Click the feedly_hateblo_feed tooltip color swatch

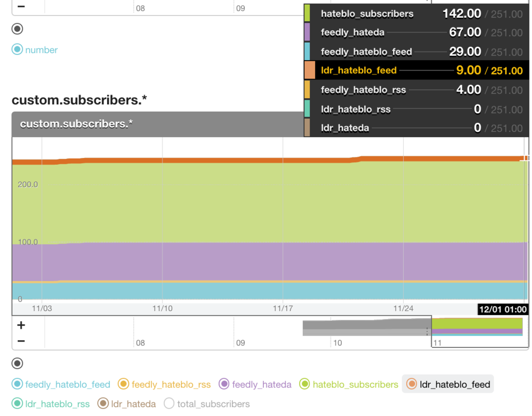tap(307, 51)
